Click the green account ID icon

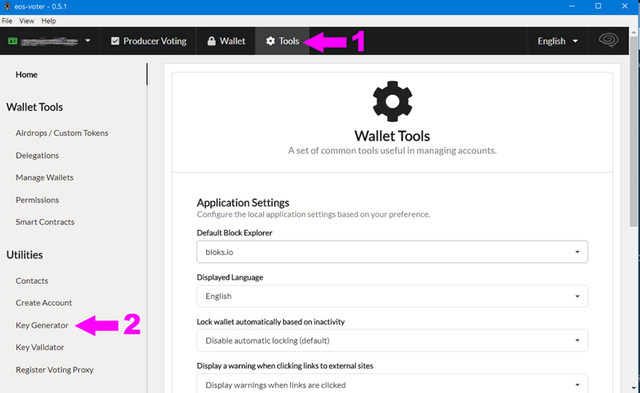pyautogui.click(x=13, y=41)
